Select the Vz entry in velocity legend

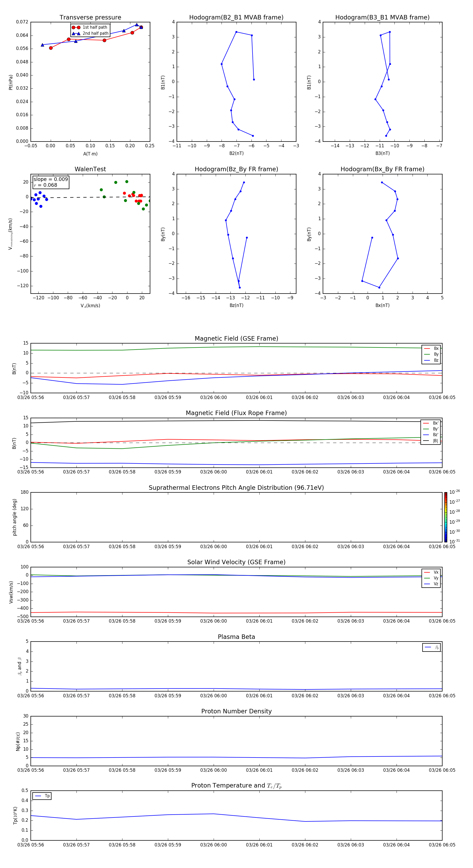click(431, 584)
